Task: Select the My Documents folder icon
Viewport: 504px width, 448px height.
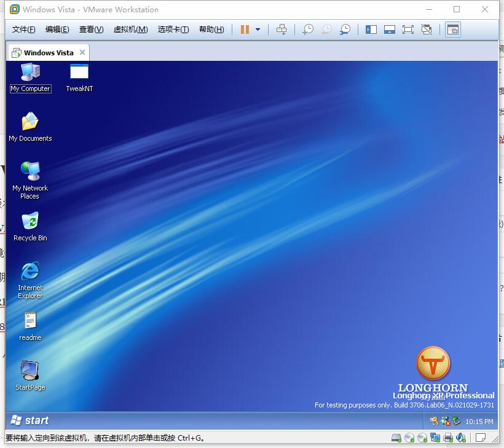Action: point(30,127)
